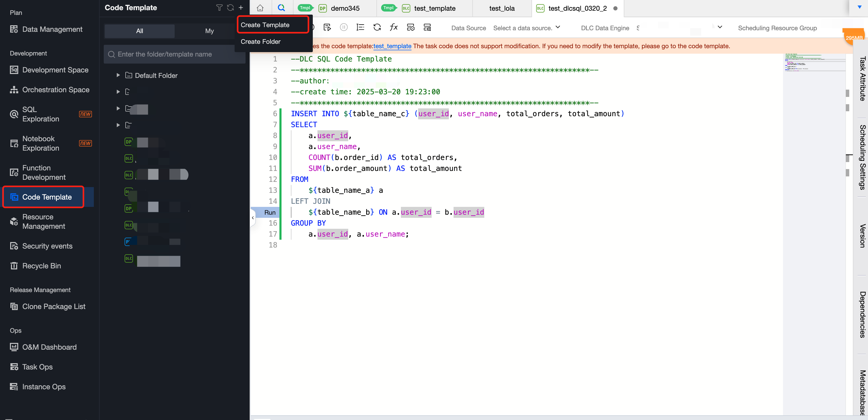Open the test_template hyperlink in warning banner
This screenshot has width=868, height=420.
coord(392,46)
